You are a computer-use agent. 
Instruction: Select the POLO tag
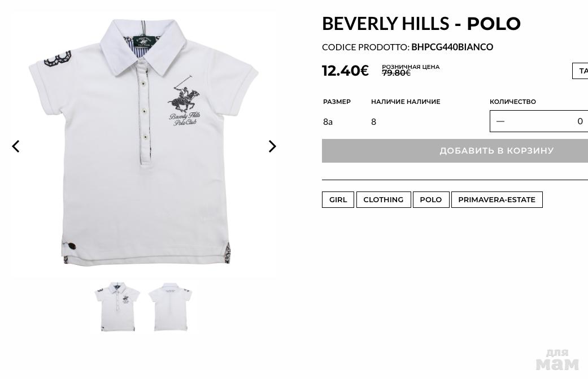coord(431,199)
